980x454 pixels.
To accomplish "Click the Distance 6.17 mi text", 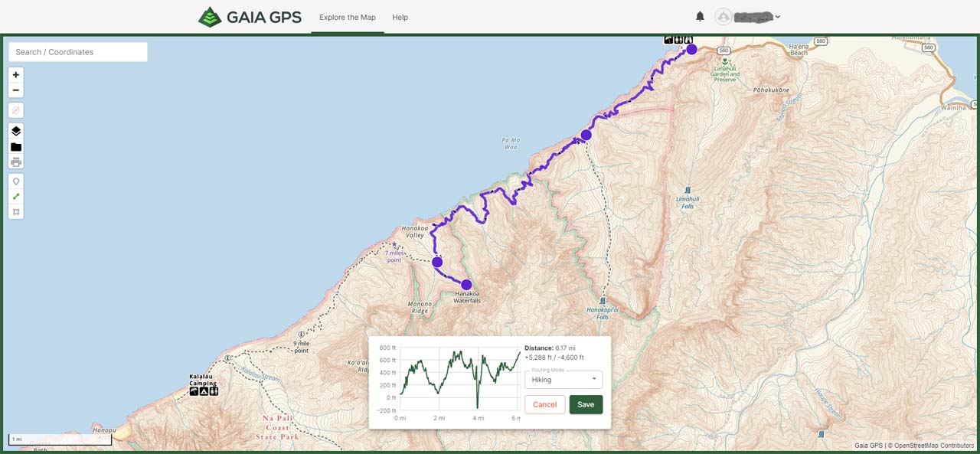I will (551, 348).
